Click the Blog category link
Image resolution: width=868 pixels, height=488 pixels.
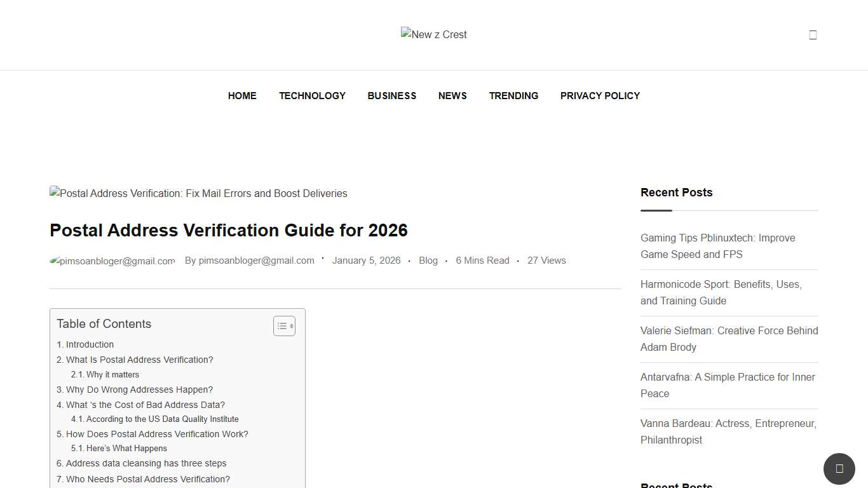click(x=428, y=260)
